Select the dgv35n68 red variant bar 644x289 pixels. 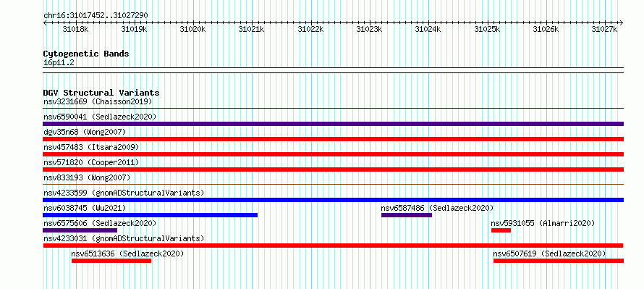[x=333, y=139]
